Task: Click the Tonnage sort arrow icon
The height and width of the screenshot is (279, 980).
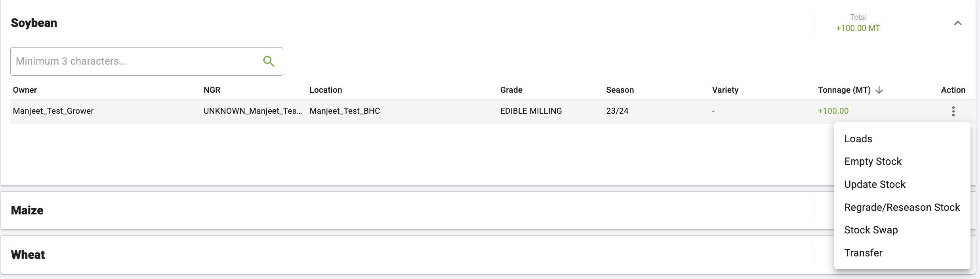Action: [x=879, y=90]
